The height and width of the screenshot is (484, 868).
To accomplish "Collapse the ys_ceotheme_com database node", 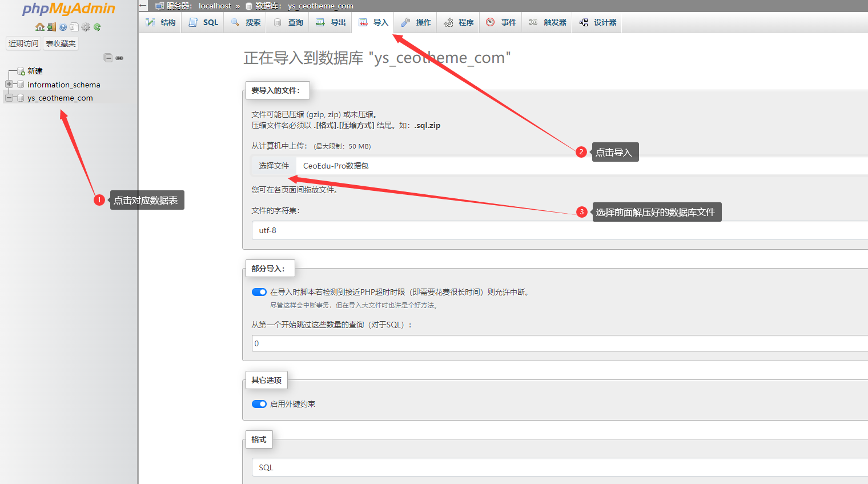I will click(x=9, y=98).
